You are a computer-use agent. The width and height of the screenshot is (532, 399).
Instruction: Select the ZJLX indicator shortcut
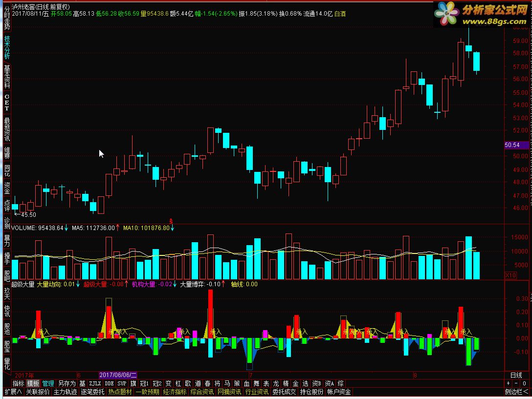point(95,383)
